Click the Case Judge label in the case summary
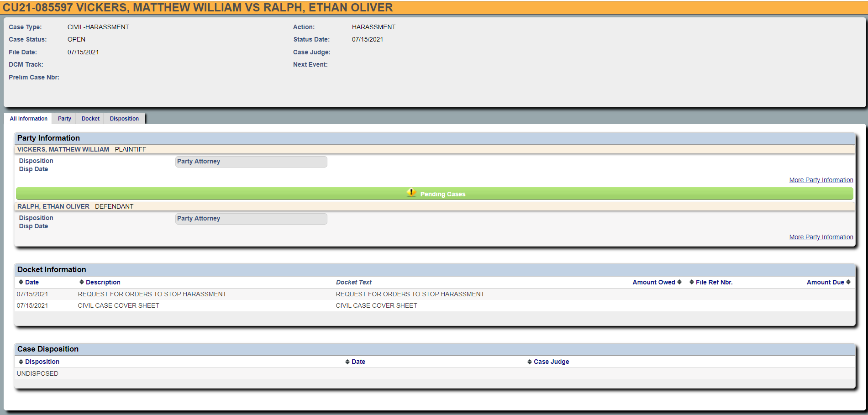 point(312,52)
